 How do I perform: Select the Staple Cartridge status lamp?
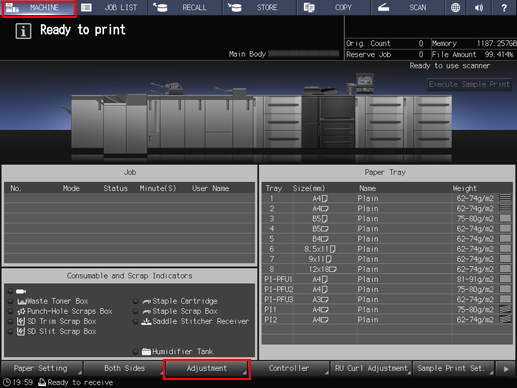coord(135,301)
